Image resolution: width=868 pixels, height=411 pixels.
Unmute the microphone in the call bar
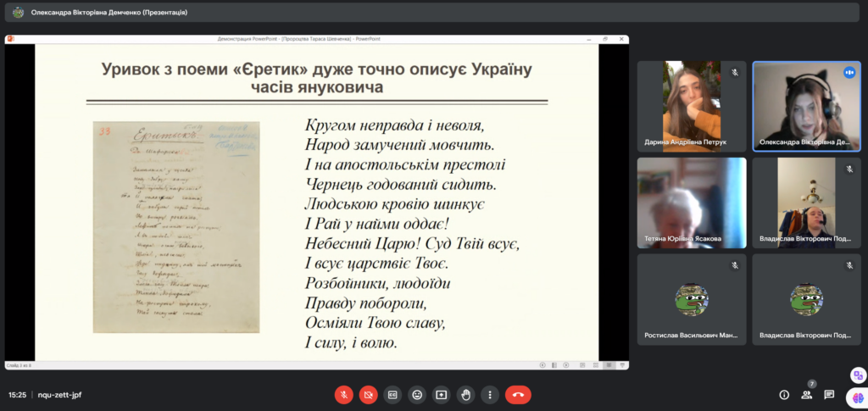pos(344,394)
